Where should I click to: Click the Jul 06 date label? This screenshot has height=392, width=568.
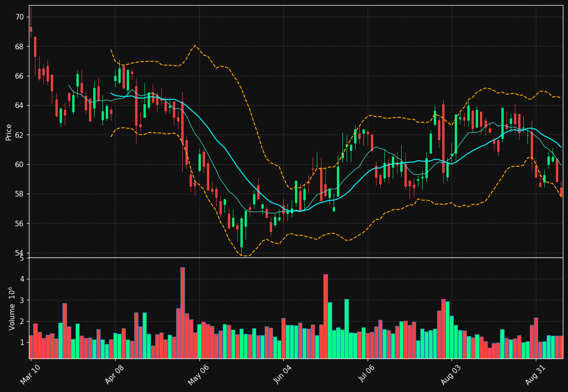(367, 374)
